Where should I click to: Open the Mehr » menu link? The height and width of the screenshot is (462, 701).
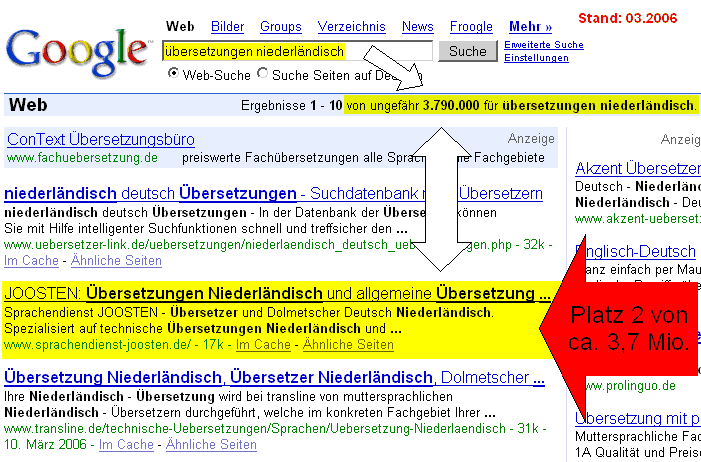click(x=530, y=27)
